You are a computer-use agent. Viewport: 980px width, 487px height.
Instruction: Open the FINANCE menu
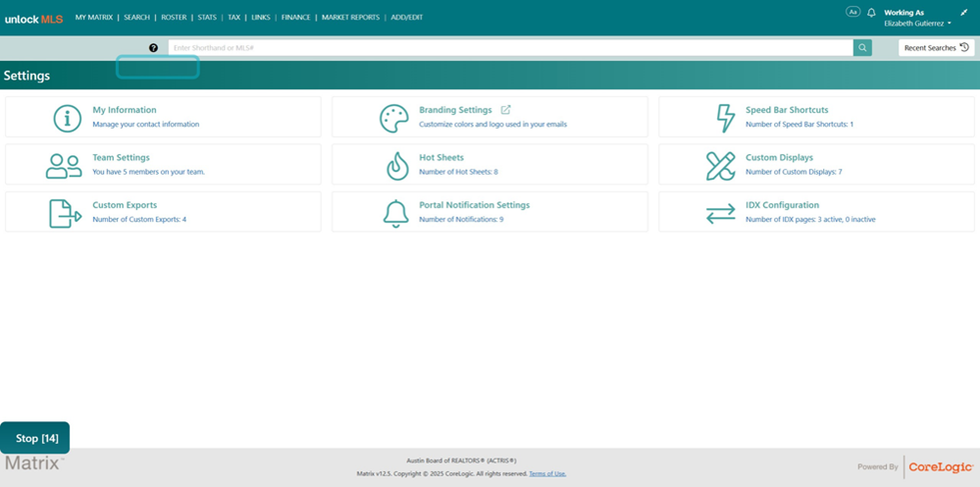[296, 18]
